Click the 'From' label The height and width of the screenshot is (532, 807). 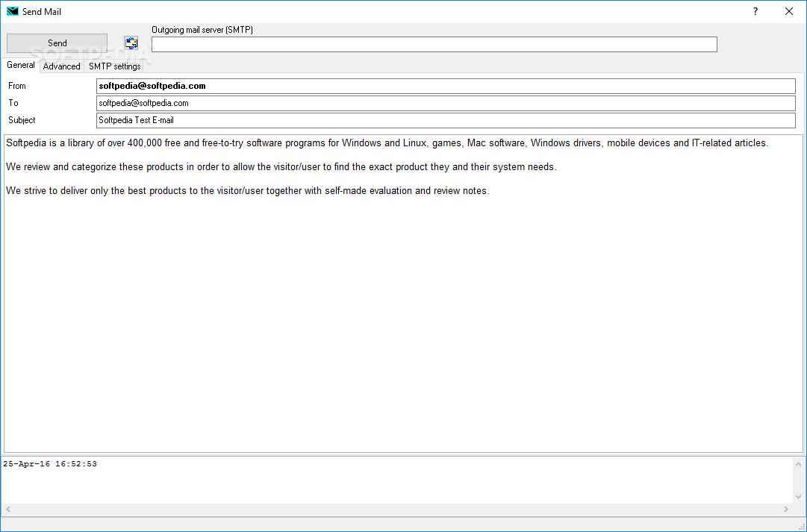tap(17, 86)
